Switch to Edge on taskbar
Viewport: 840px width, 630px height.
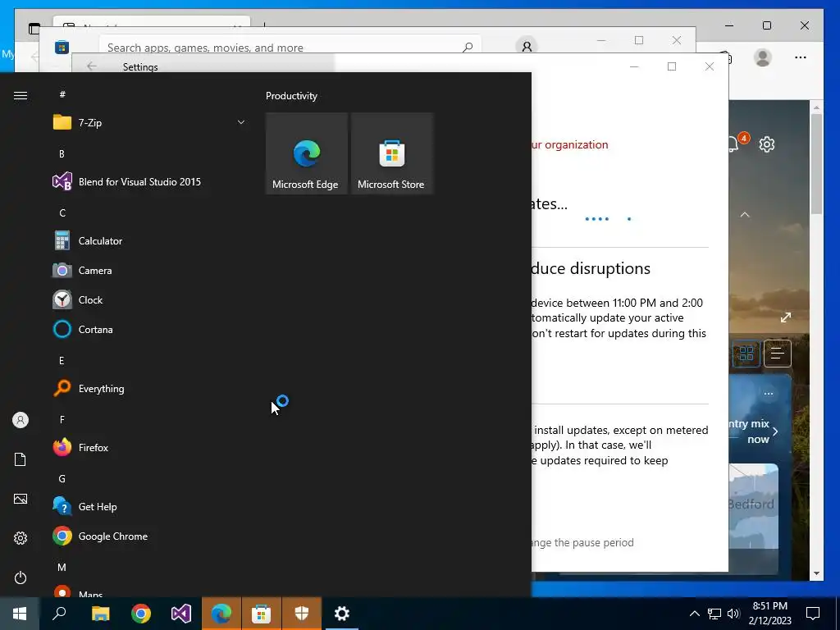tap(221, 614)
